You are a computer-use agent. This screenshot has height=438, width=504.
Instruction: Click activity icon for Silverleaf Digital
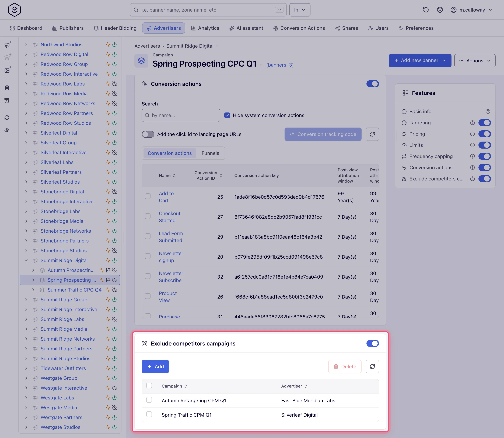pyautogui.click(x=108, y=133)
